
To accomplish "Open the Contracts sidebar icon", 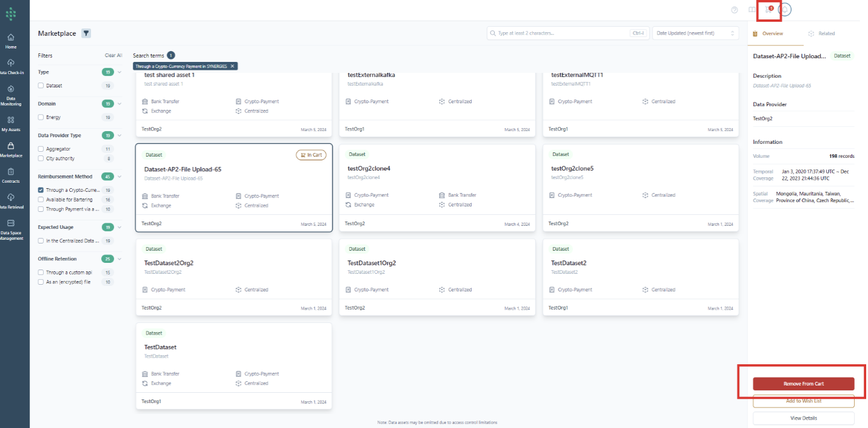I will [x=11, y=175].
